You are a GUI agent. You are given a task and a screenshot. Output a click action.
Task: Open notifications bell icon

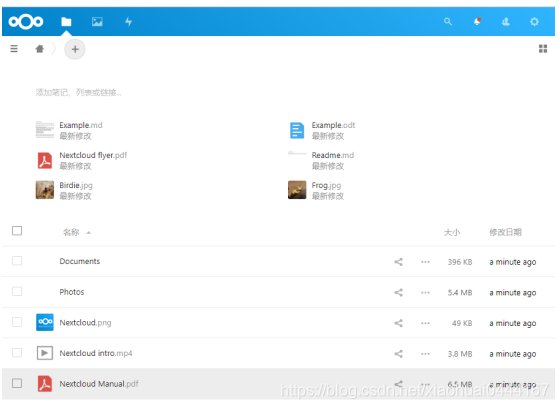[477, 22]
